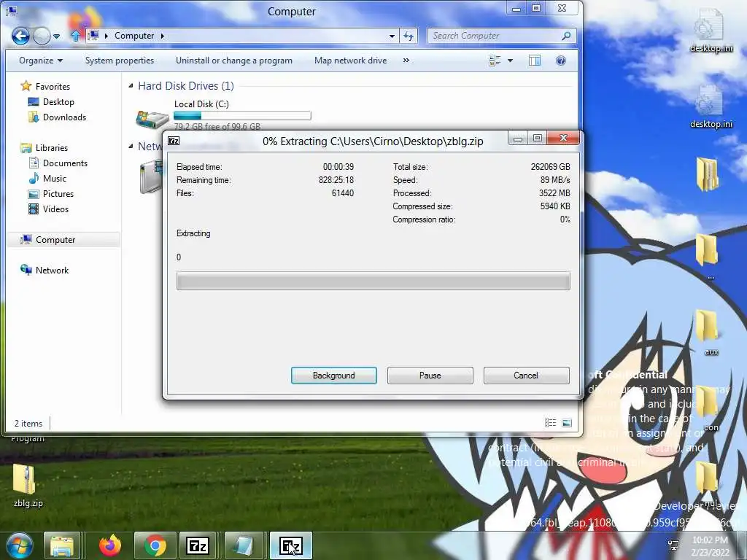Collapse the Hard Disk Drives group
747x560 pixels.
click(131, 86)
